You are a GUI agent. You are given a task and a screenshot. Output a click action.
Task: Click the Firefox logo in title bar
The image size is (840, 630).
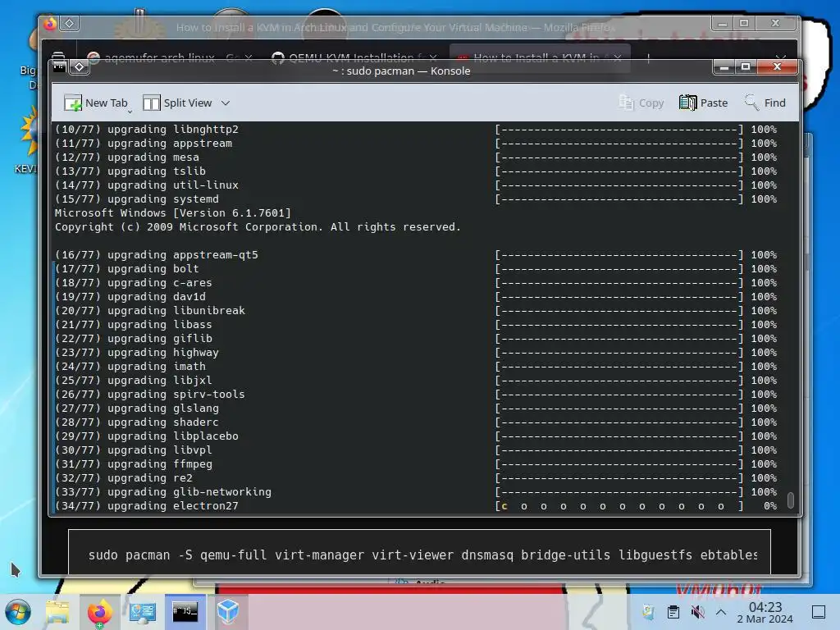(x=50, y=24)
